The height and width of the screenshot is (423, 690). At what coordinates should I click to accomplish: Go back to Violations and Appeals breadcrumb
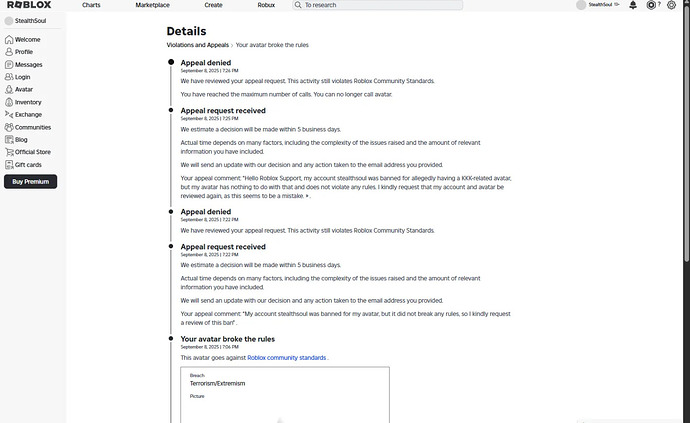[x=198, y=45]
